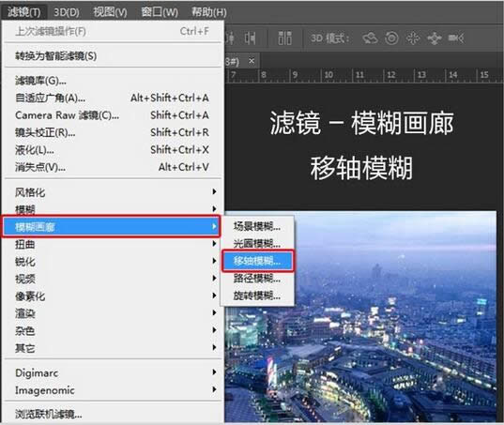
Task: Choose 光圈模糊 in the submenu
Action: pos(257,244)
